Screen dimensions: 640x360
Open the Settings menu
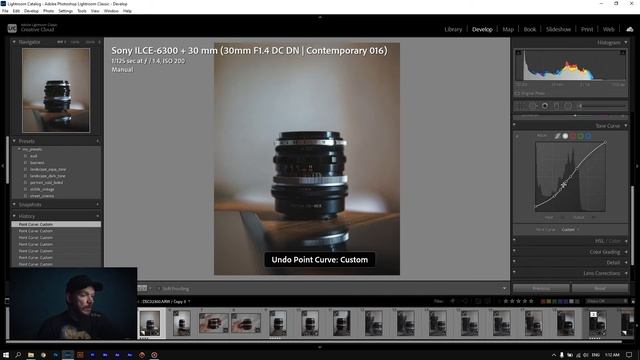65,11
